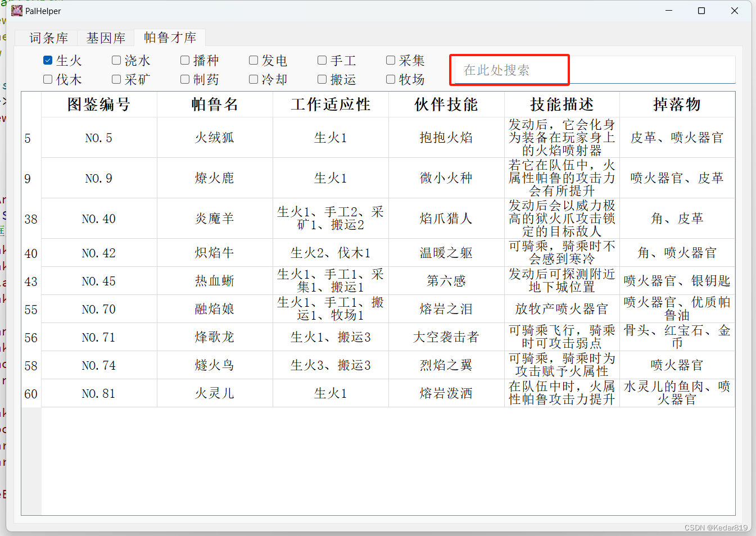
Task: Select the 火灵儿 name cell
Action: 215,393
